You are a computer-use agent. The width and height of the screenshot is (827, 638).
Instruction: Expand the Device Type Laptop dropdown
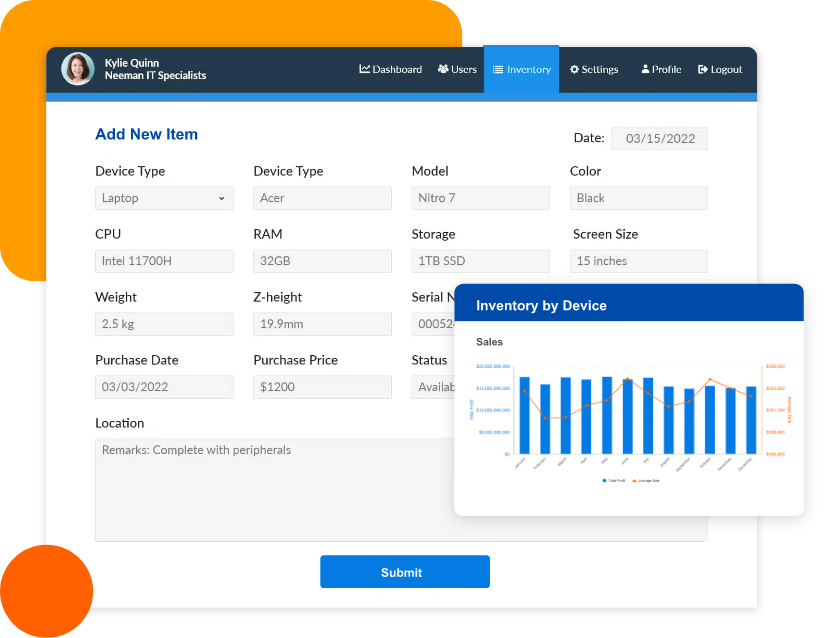point(164,198)
